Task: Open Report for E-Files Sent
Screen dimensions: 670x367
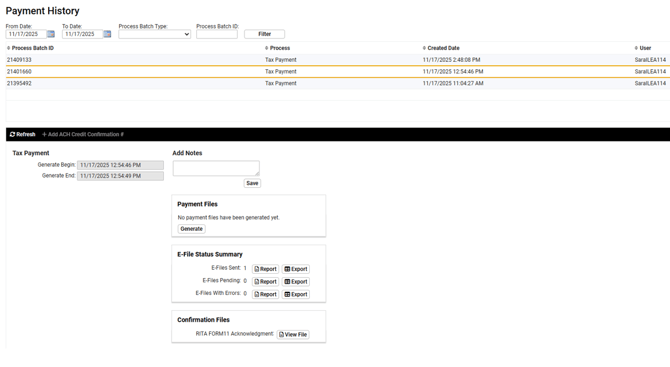Action: click(265, 269)
